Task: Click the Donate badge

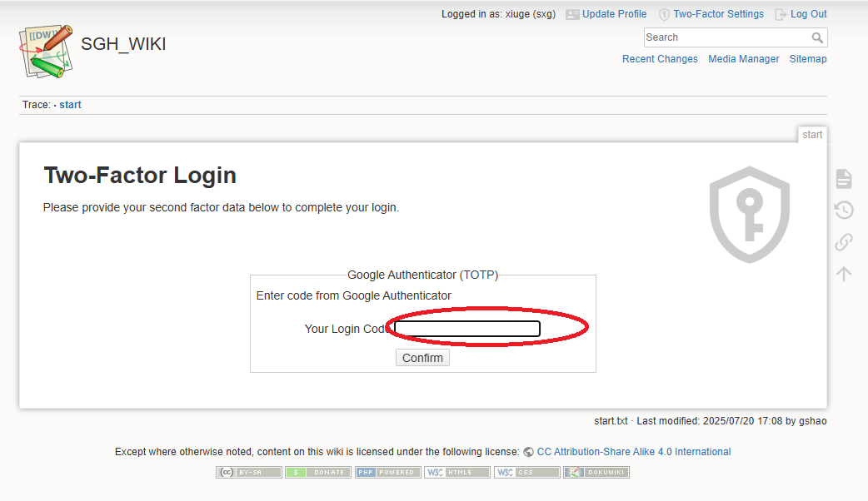Action: click(x=318, y=472)
